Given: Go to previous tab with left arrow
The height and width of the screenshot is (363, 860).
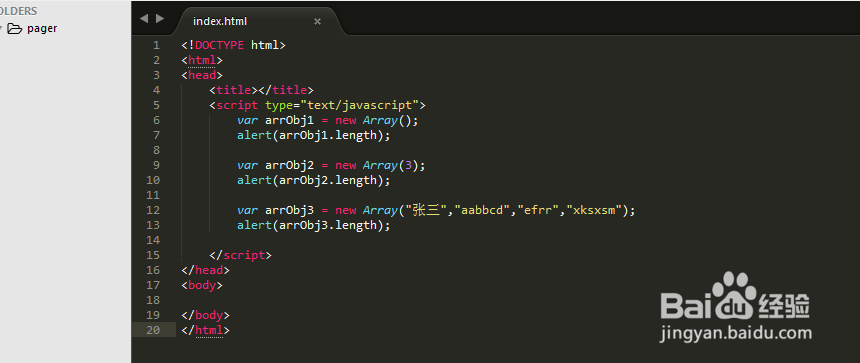Looking at the screenshot, I should pyautogui.click(x=144, y=18).
